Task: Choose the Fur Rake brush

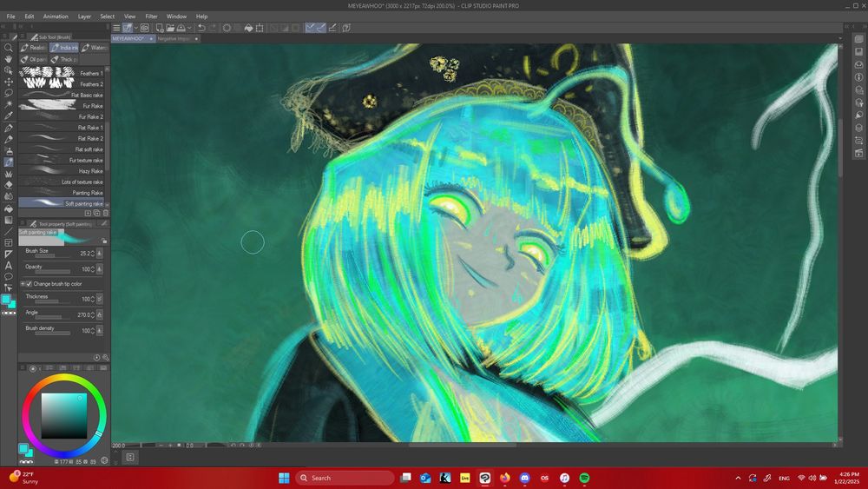Action: pyautogui.click(x=62, y=106)
